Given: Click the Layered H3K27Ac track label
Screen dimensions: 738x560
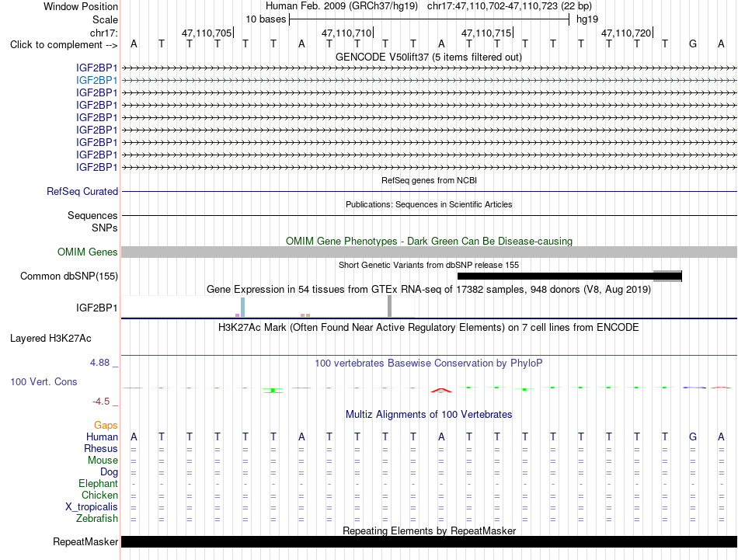Looking at the screenshot, I should (50, 339).
